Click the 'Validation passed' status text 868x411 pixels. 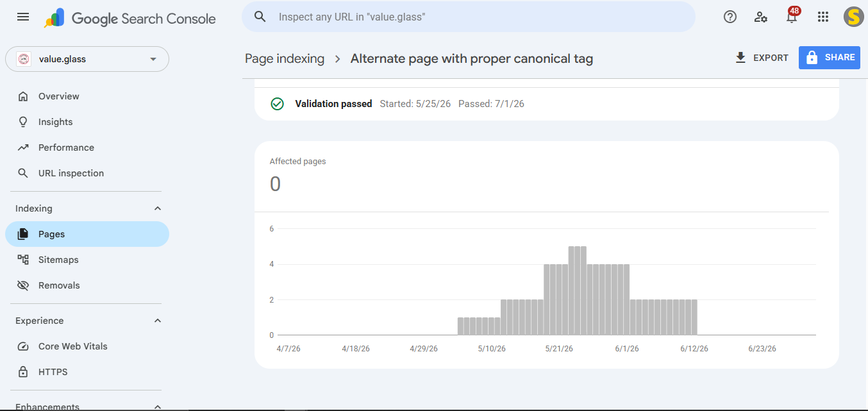[333, 104]
